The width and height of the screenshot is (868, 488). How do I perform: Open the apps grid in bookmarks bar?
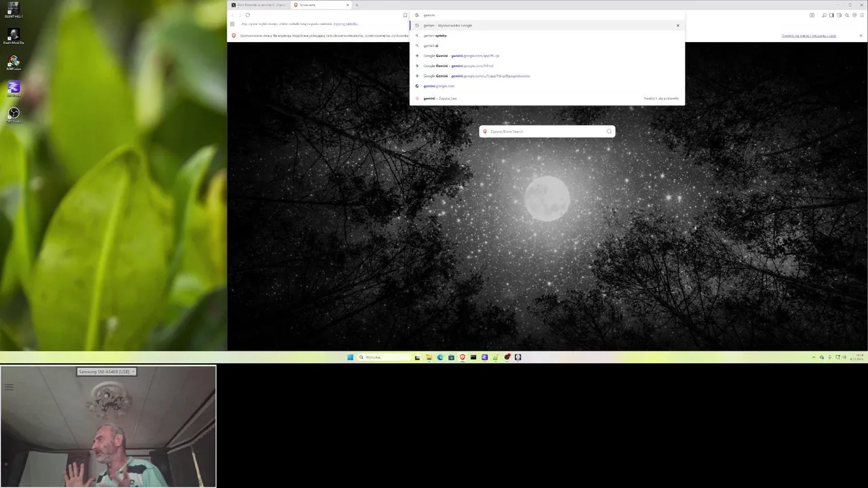point(232,24)
